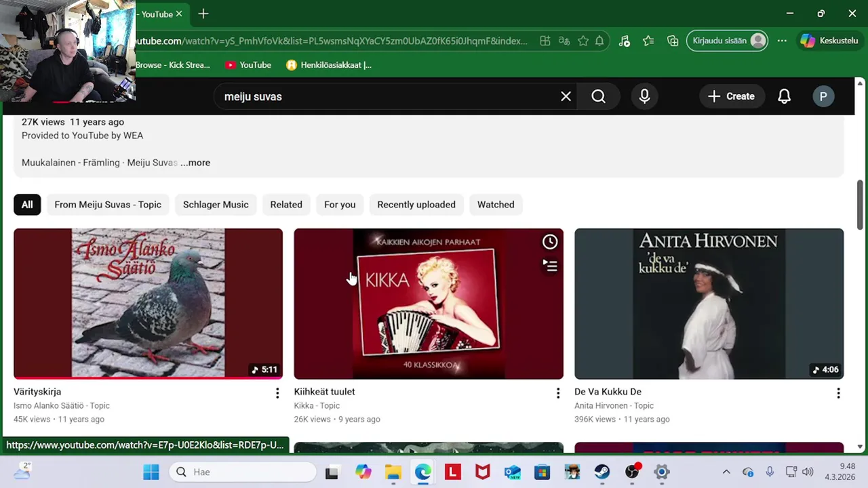Image resolution: width=868 pixels, height=488 pixels.
Task: Open YouTube notifications bell
Action: (784, 96)
